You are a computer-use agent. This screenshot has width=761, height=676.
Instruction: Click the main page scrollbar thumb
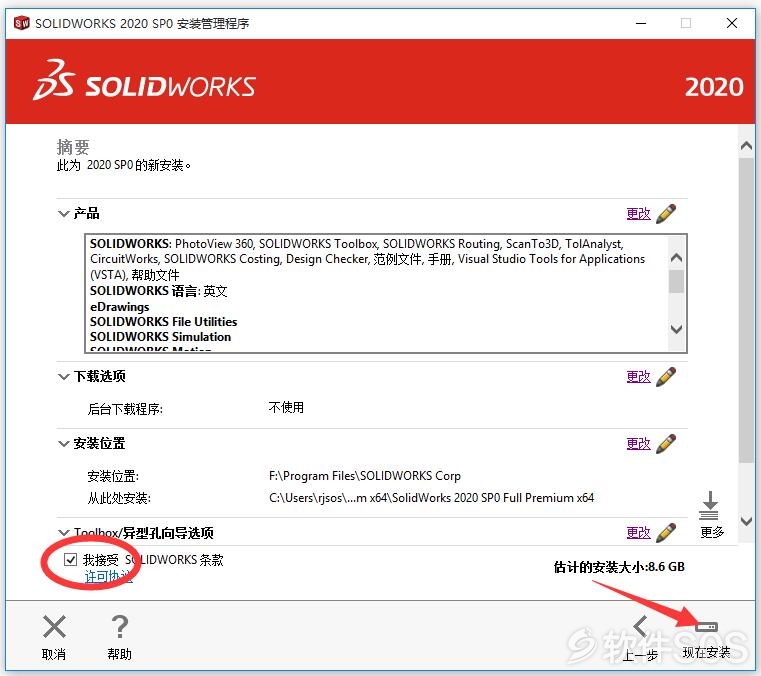click(x=746, y=311)
